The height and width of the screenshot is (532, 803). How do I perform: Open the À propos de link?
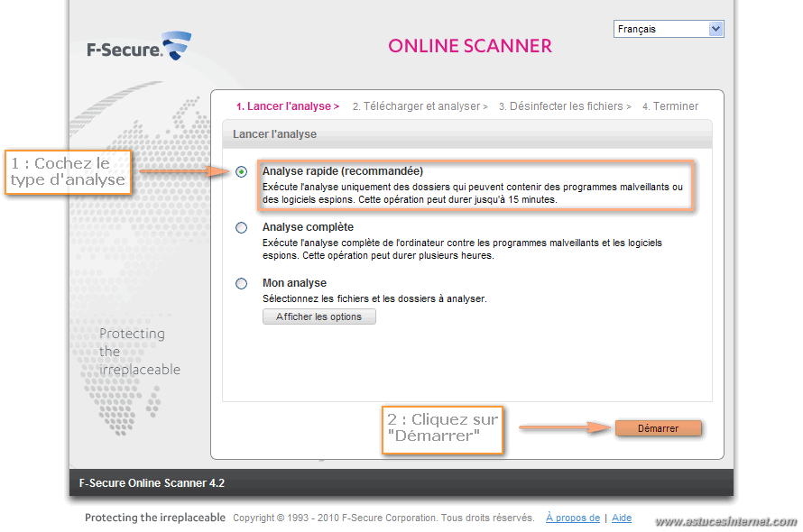pos(573,518)
